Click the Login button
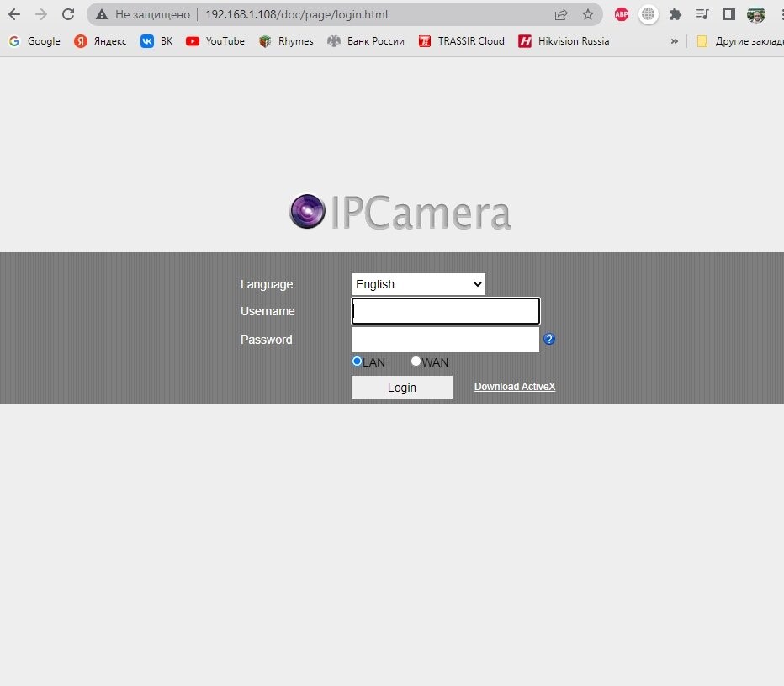The width and height of the screenshot is (784, 686). pyautogui.click(x=402, y=388)
